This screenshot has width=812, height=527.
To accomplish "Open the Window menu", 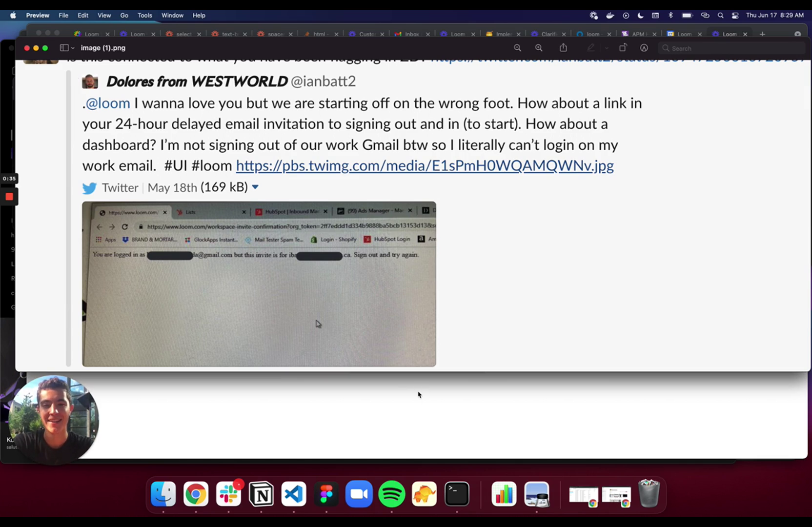I will [172, 15].
